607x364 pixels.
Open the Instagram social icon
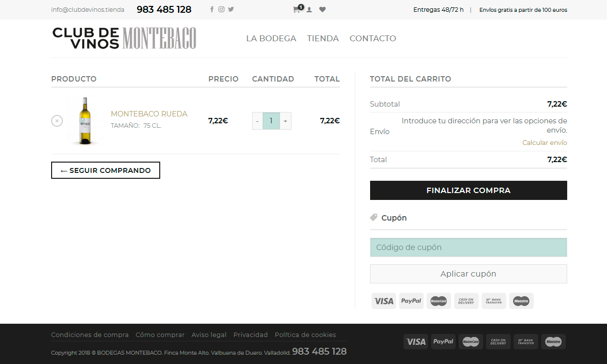tap(221, 9)
